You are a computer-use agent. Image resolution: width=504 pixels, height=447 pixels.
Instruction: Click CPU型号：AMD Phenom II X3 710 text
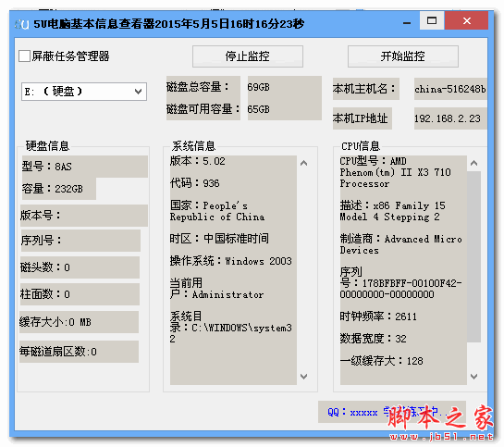coord(396,172)
